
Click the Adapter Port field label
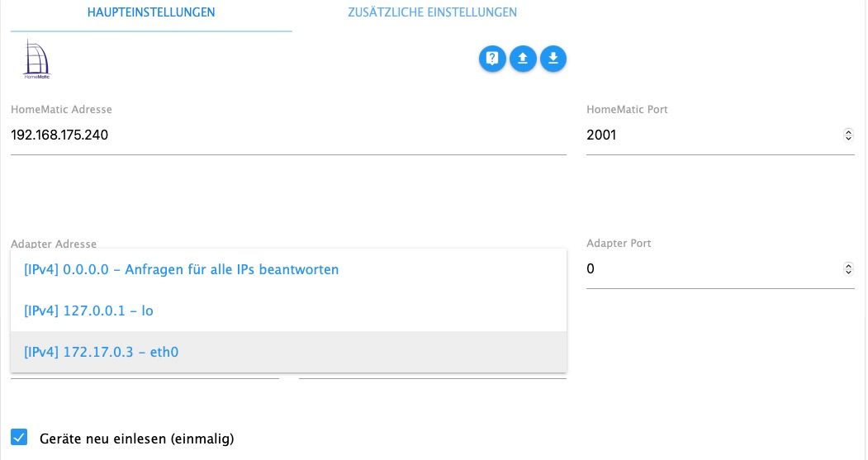(x=619, y=243)
